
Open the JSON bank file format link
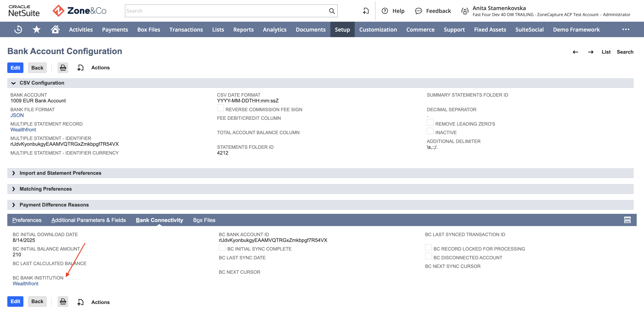tap(17, 115)
